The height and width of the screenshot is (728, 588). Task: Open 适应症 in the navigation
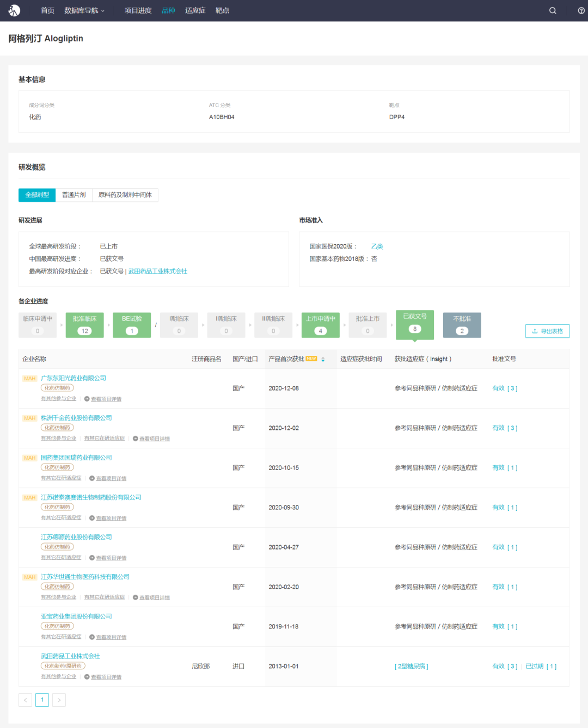[x=195, y=10]
